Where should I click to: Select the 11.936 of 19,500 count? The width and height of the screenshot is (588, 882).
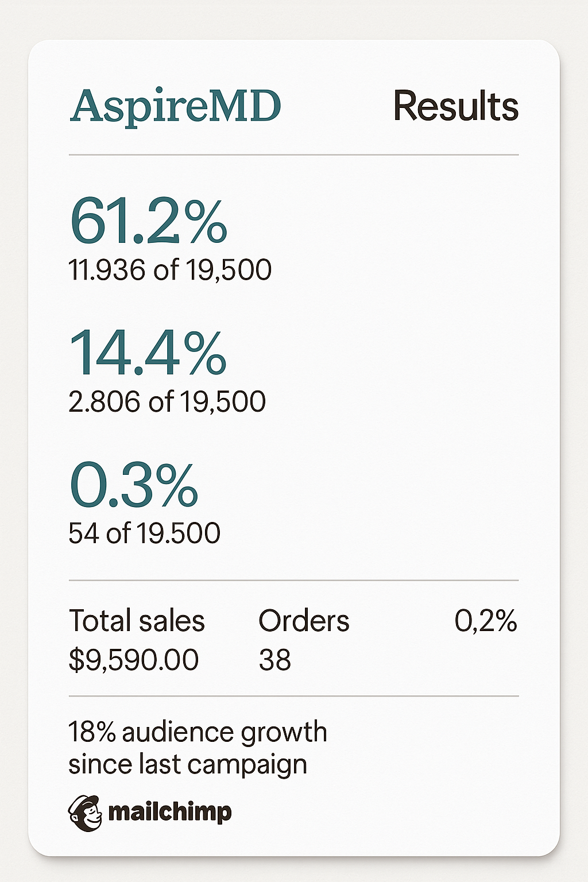tap(170, 270)
